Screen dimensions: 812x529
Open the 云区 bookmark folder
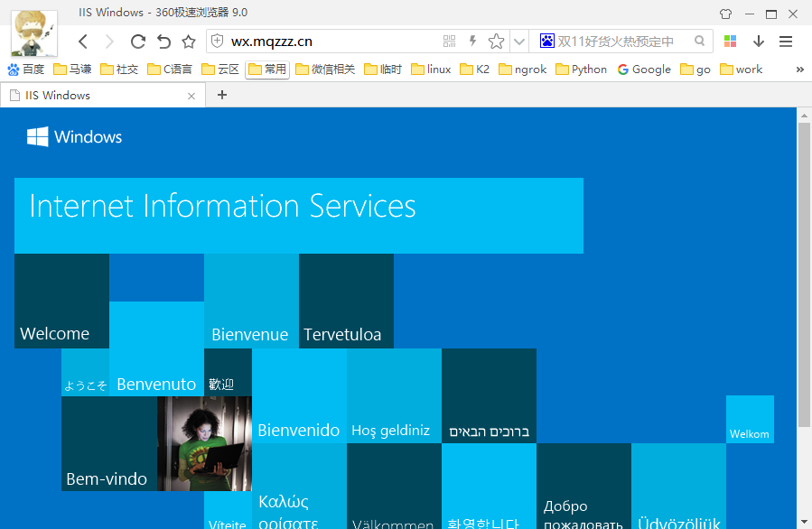pos(220,70)
